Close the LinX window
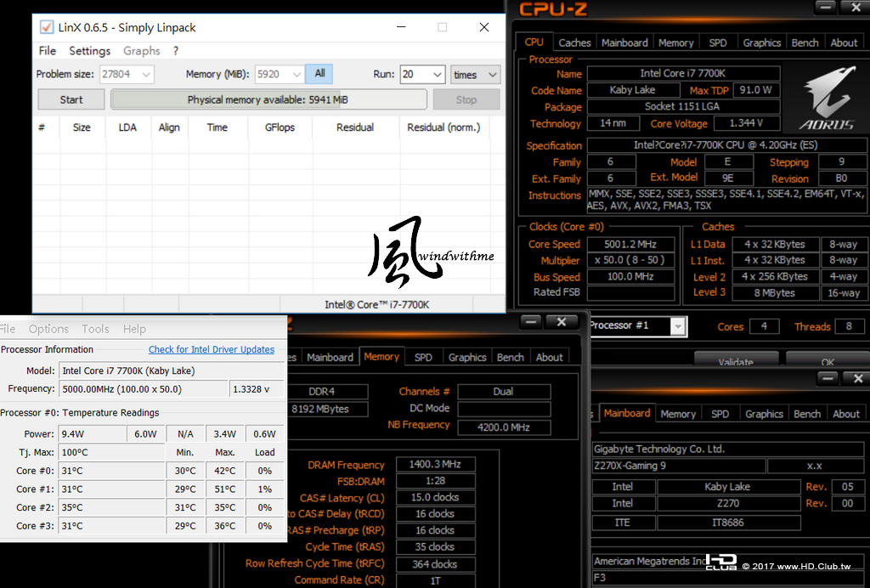Image resolution: width=870 pixels, height=588 pixels. click(x=483, y=27)
